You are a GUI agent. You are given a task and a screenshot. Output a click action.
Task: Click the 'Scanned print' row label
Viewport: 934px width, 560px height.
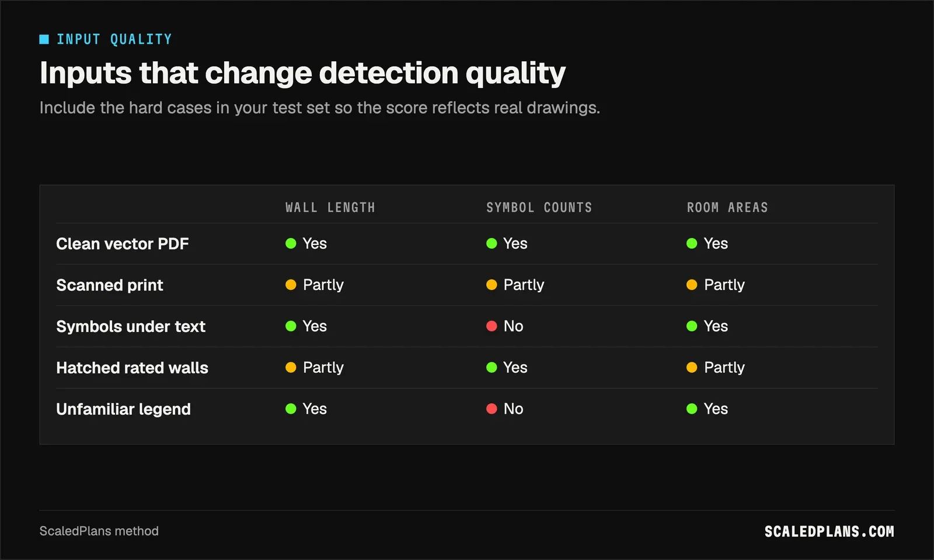110,285
